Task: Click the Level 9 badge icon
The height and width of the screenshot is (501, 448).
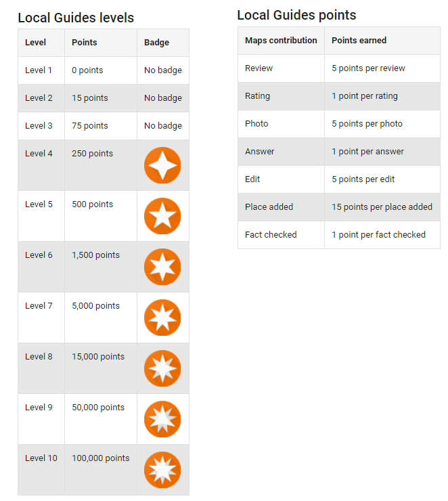Action: tap(162, 419)
